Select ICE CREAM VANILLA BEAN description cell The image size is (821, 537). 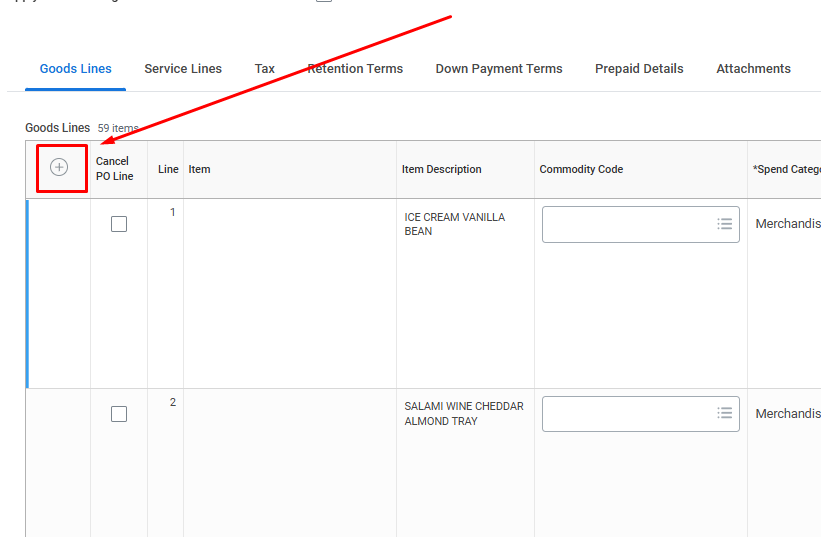tap(454, 224)
